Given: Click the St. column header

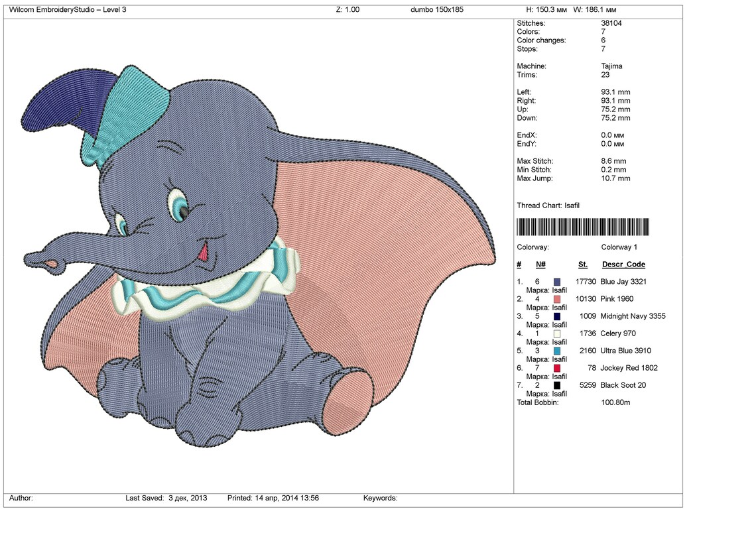Looking at the screenshot, I should [x=582, y=264].
